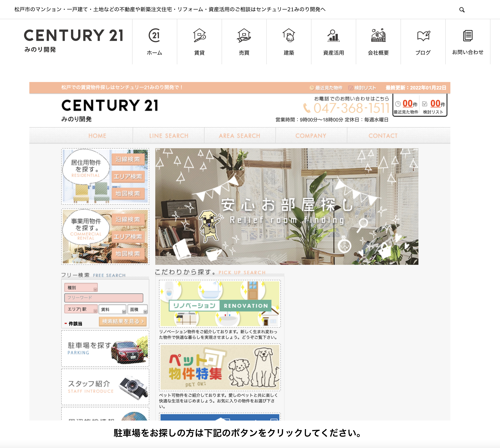Expand the 面積 dropdown

[x=138, y=309]
